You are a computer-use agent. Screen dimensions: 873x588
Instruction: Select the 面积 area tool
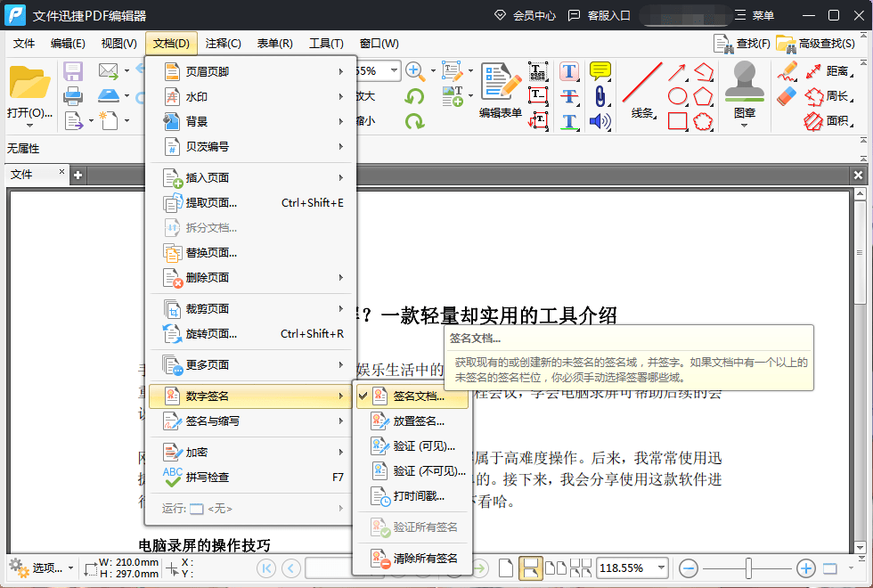click(829, 121)
